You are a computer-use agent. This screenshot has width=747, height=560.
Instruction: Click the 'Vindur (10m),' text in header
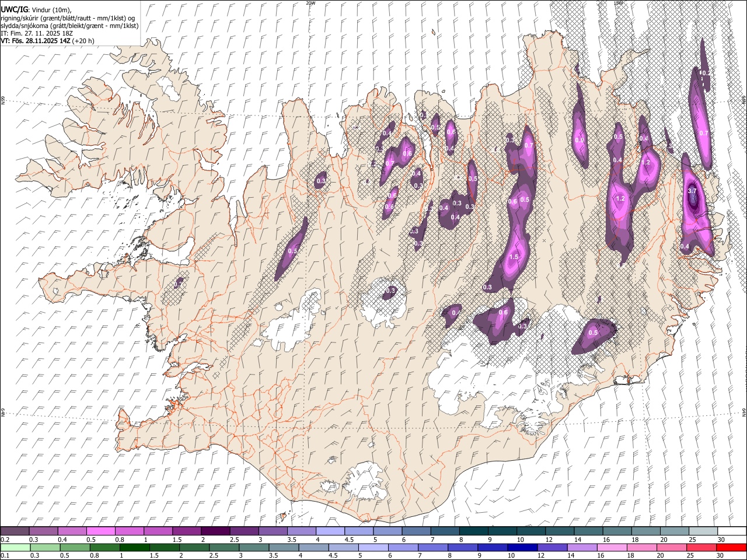point(52,10)
